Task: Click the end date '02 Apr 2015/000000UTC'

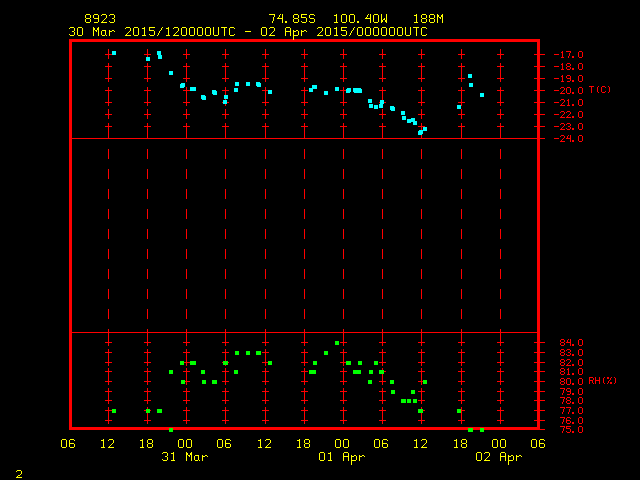Action: 344,32
